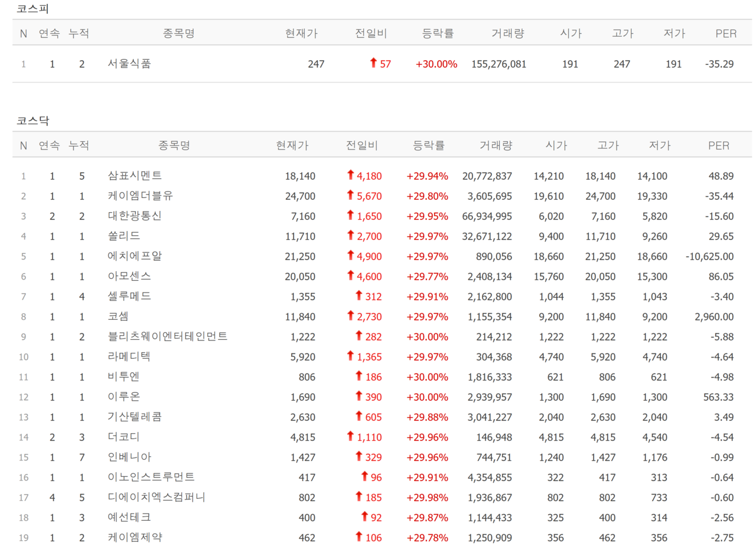Click 셀루메드 volume 2,162,800
Image resolution: width=756 pixels, height=552 pixels.
tap(490, 296)
